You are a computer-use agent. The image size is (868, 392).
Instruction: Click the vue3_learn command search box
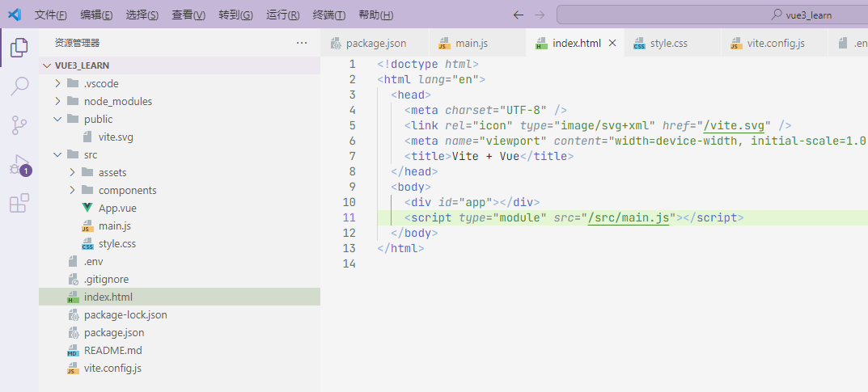click(712, 15)
